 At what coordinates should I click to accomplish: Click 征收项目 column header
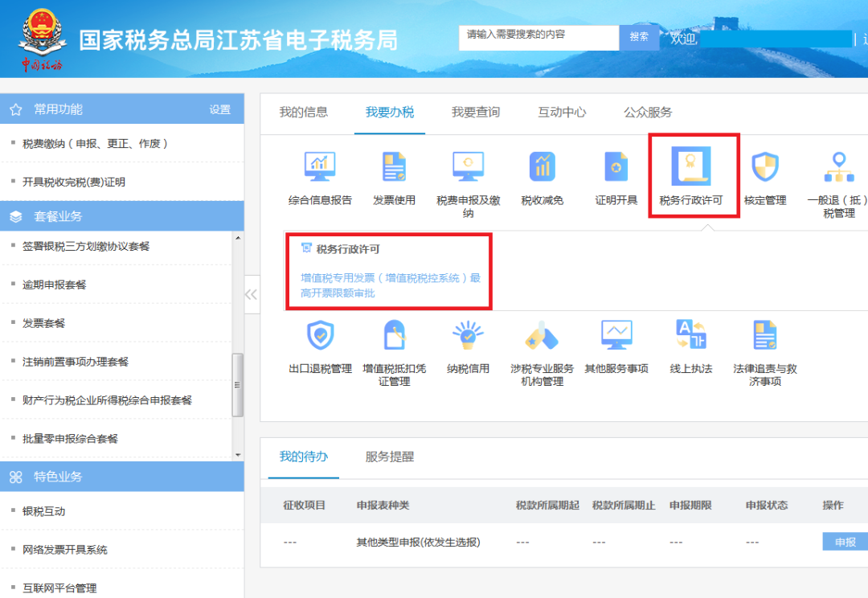point(304,505)
